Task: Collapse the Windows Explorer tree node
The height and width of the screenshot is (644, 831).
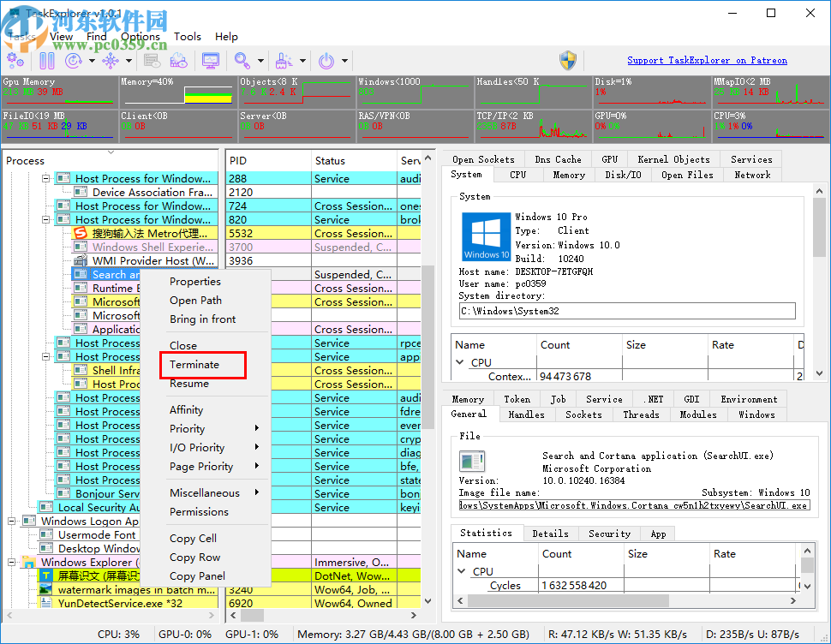Action: (x=12, y=563)
